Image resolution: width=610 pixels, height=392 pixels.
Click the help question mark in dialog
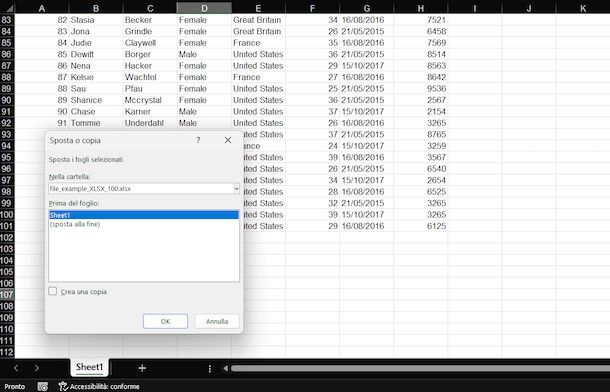tap(198, 140)
